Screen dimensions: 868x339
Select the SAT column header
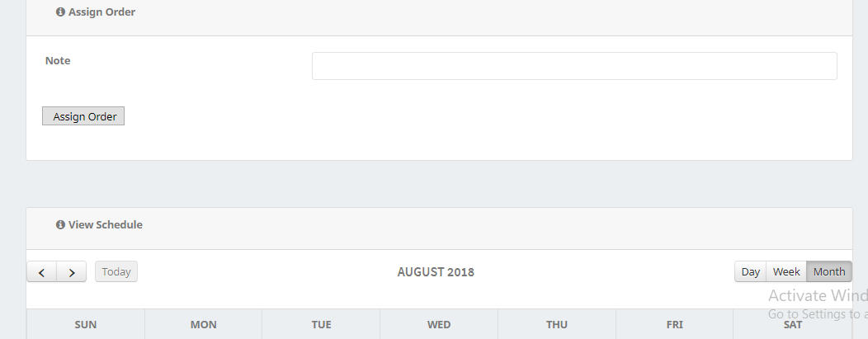(792, 325)
